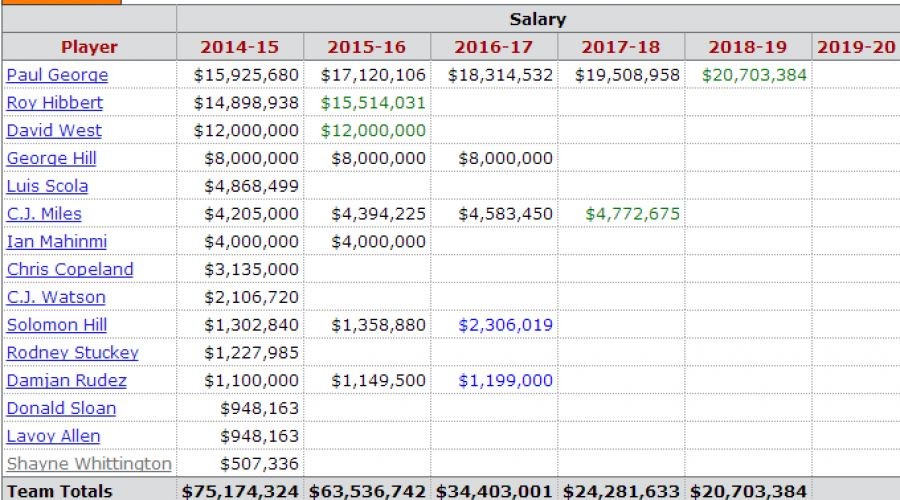
Task: Click Paul George's green 2018-19 salary
Action: click(x=754, y=75)
